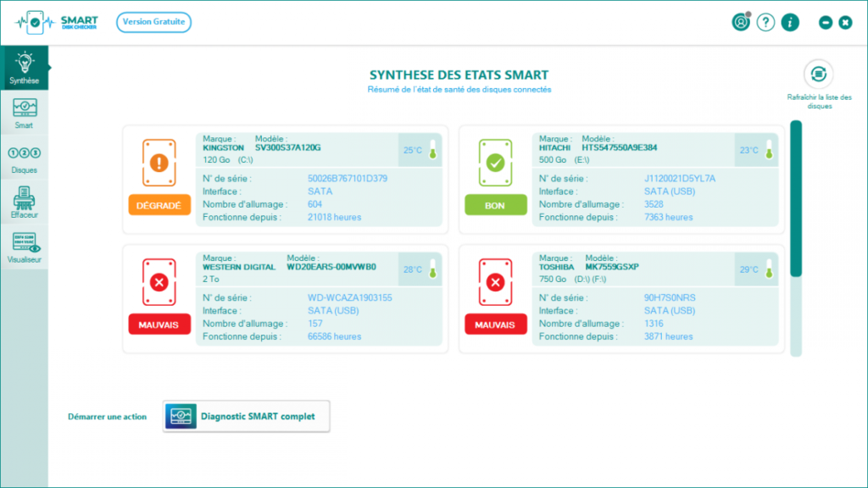Click the Toshiba 29°C thermometer icon
868x488 pixels.
[x=769, y=269]
